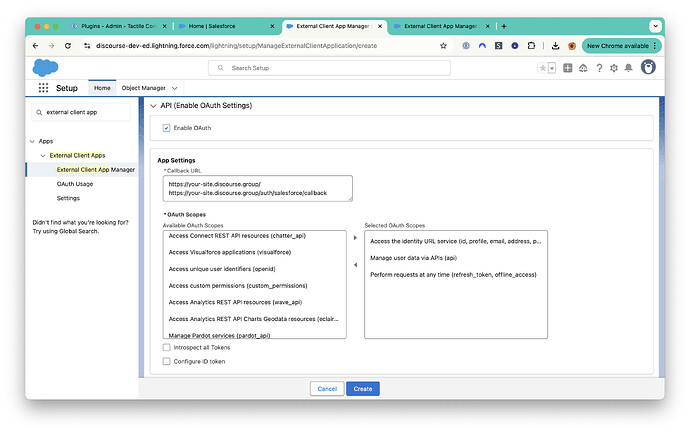View notifications bell icon

coord(628,68)
